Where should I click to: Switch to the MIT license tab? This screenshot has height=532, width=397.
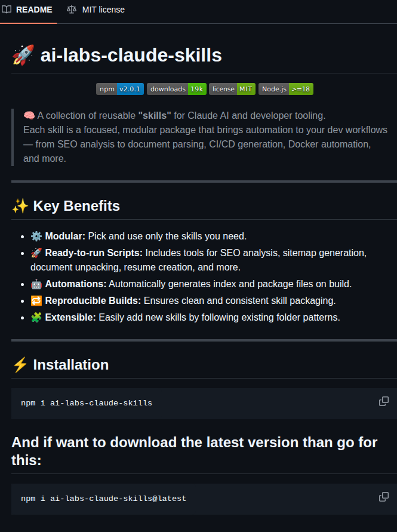[96, 10]
